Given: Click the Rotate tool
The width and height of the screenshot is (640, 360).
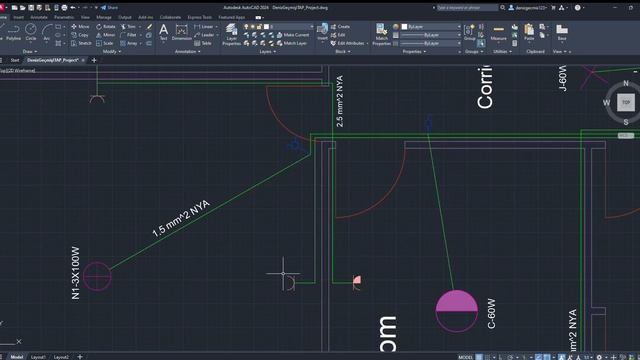Looking at the screenshot, I should click(x=106, y=27).
